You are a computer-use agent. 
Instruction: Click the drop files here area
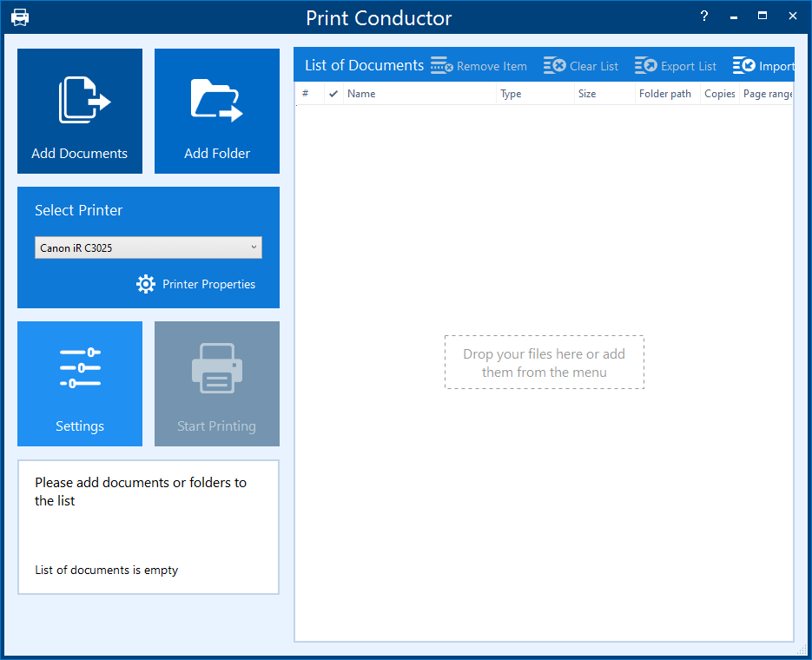[544, 362]
